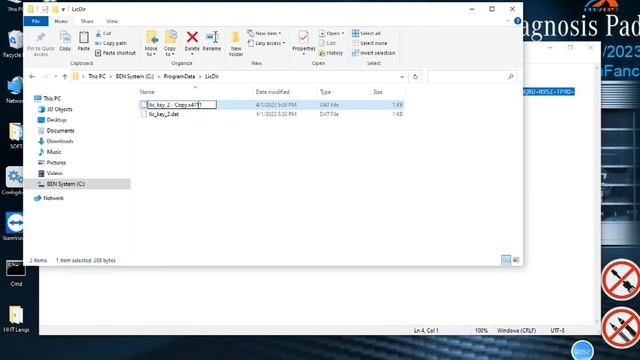Click BEN System (C:) breadcrumb
Image resolution: width=640 pixels, height=360 pixels.
click(x=135, y=76)
